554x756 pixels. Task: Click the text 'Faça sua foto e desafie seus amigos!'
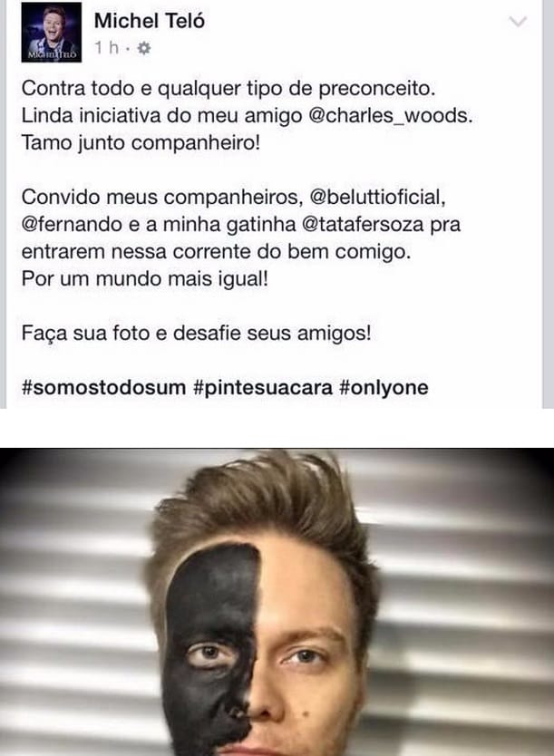pyautogui.click(x=196, y=333)
